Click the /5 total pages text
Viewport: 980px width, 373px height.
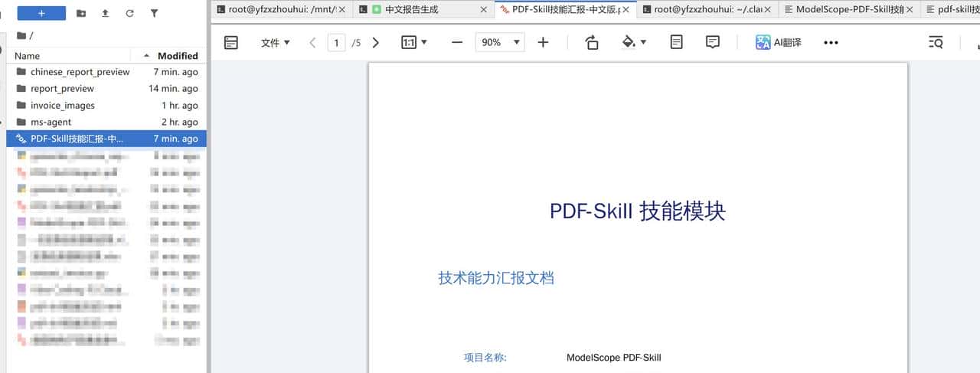(356, 43)
